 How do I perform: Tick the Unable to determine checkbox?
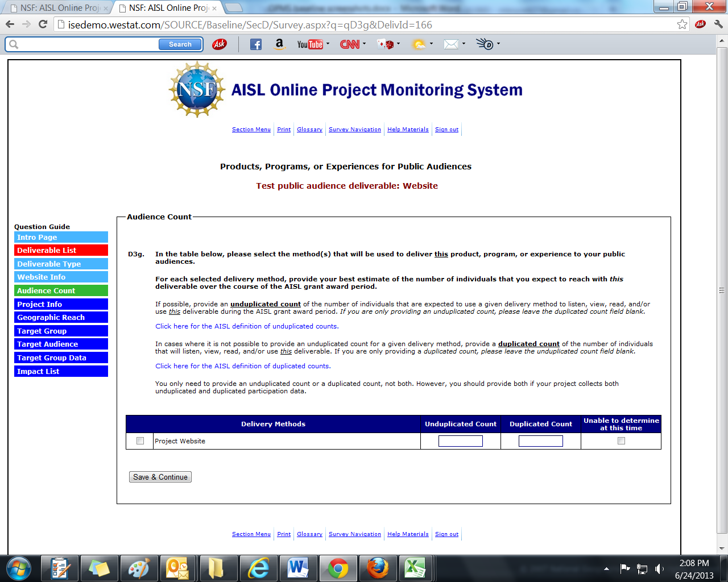[x=621, y=441]
